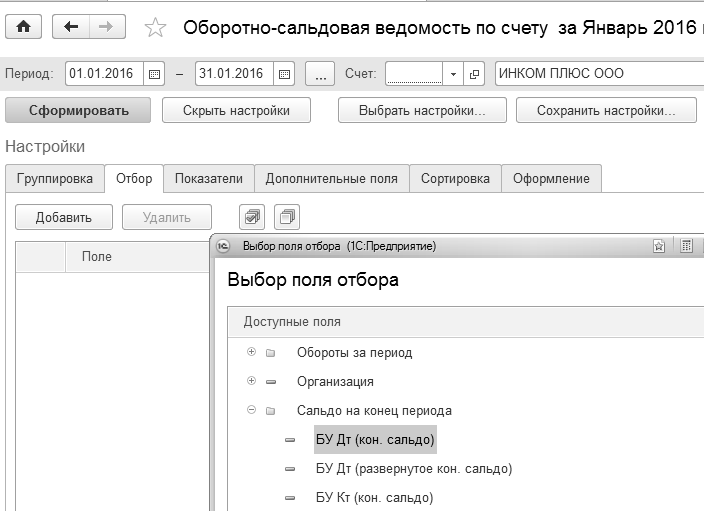Expand the Обороты за период node

point(252,352)
